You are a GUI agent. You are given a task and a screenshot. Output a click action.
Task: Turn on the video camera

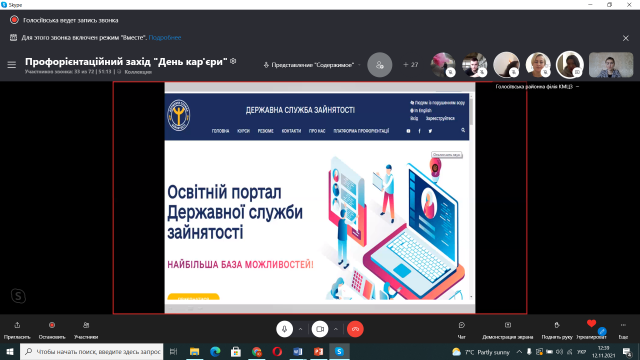(x=320, y=329)
